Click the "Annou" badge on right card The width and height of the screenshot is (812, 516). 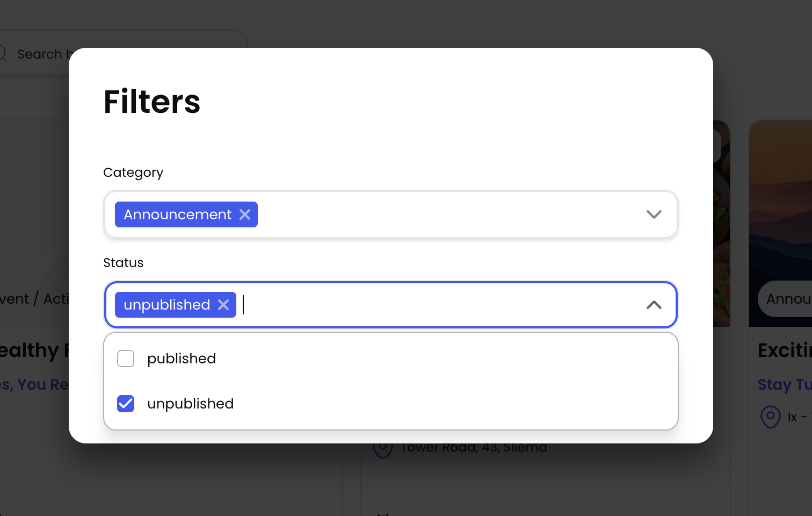(787, 299)
